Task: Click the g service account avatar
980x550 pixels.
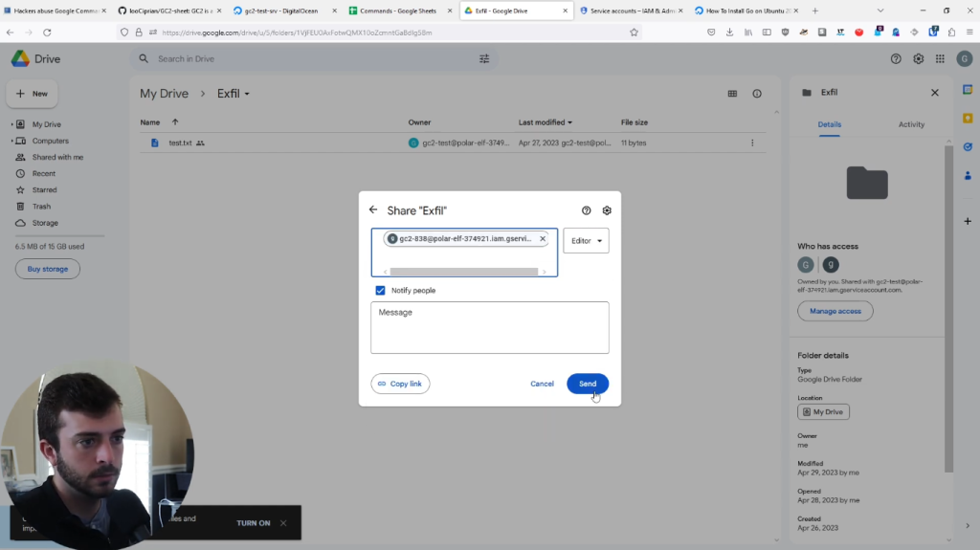Action: [x=831, y=265]
